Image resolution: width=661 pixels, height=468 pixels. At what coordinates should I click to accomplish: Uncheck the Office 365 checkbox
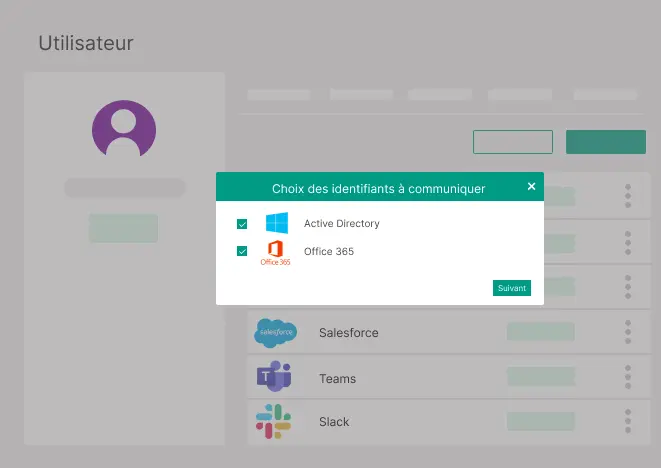(x=242, y=251)
